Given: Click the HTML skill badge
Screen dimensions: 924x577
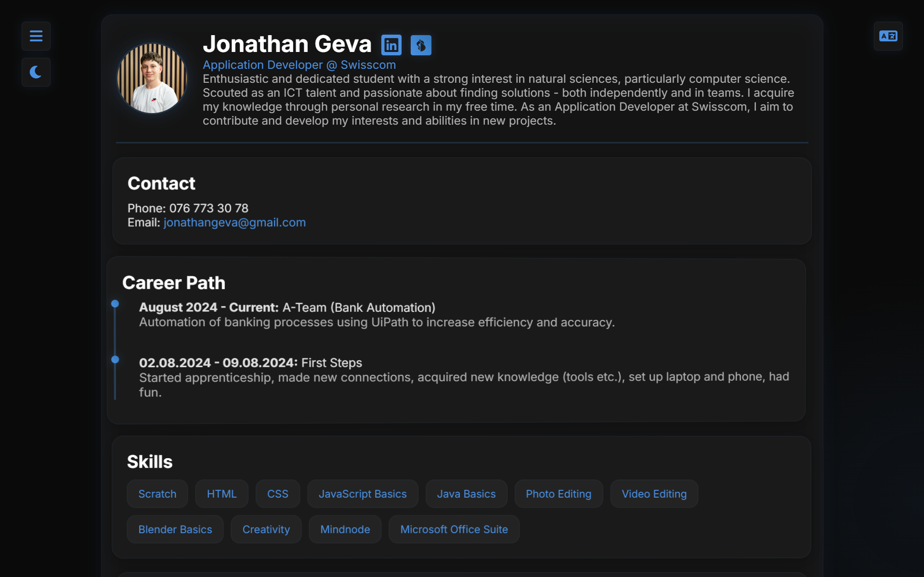Looking at the screenshot, I should click(x=221, y=493).
